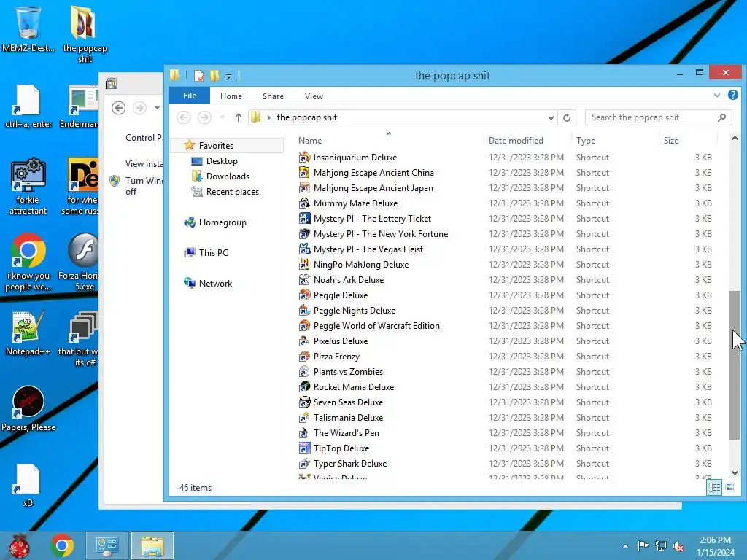The width and height of the screenshot is (747, 560).
Task: Open recent pages dropdown in Control Panel window
Action: coord(157,108)
